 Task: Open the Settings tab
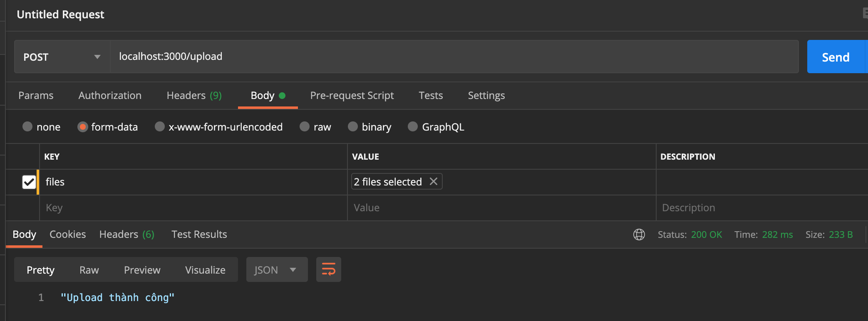click(x=486, y=96)
